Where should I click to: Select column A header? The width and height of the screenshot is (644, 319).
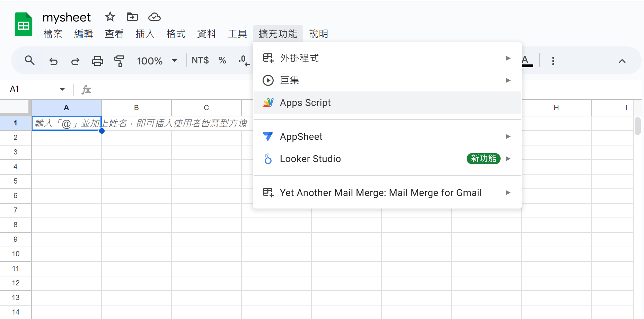click(67, 108)
